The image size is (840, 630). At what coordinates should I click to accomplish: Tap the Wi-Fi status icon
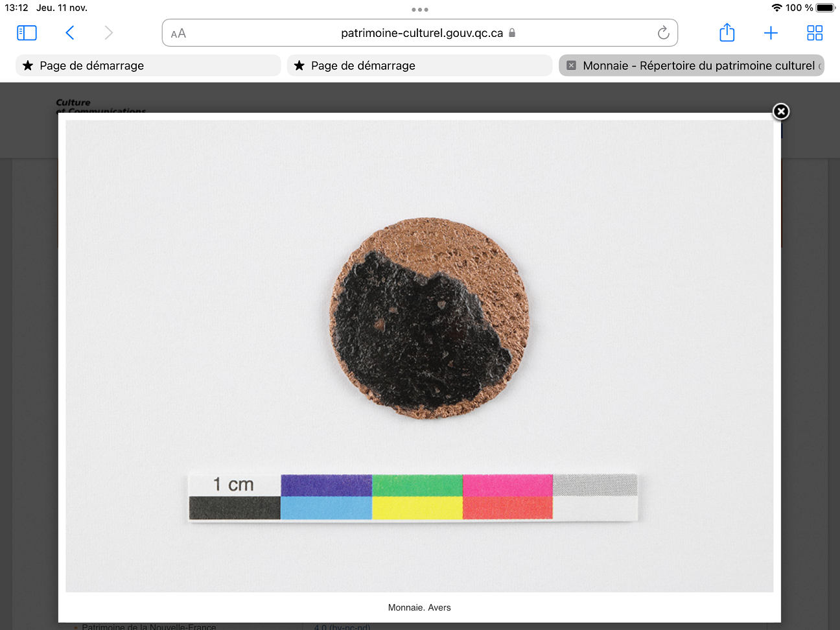(776, 8)
